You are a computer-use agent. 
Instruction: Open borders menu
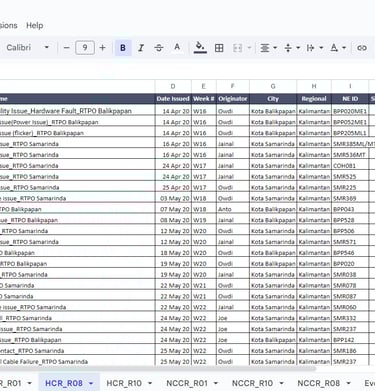pos(219,48)
